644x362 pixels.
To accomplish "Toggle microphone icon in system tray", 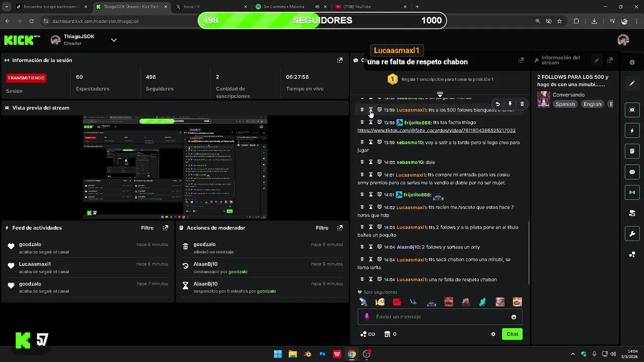I will point(594,354).
